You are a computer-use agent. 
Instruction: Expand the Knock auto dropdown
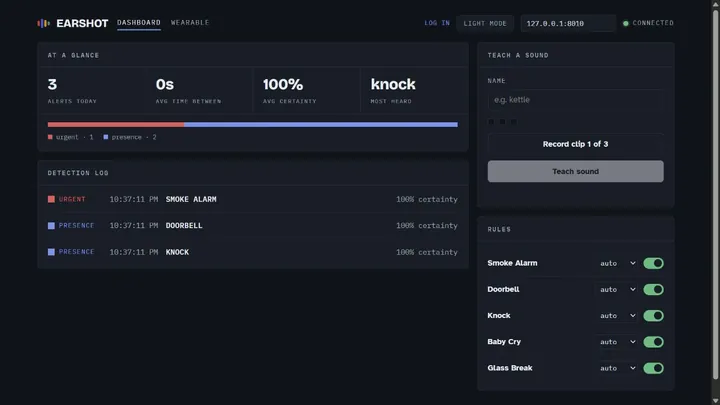(x=618, y=315)
